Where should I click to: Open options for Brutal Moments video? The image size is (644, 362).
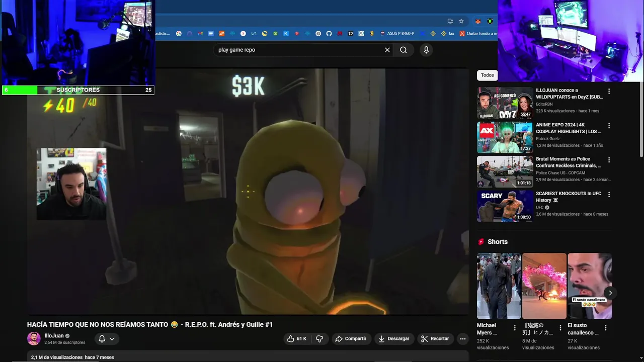click(x=609, y=160)
